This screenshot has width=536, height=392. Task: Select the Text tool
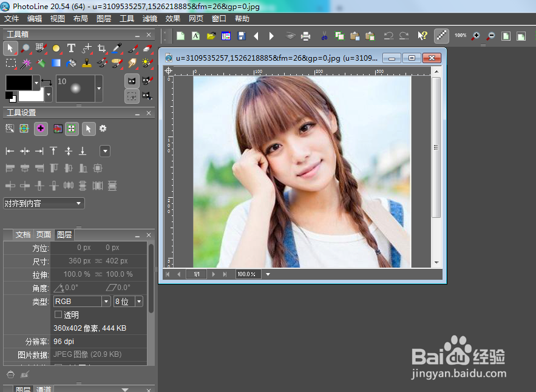(x=71, y=48)
